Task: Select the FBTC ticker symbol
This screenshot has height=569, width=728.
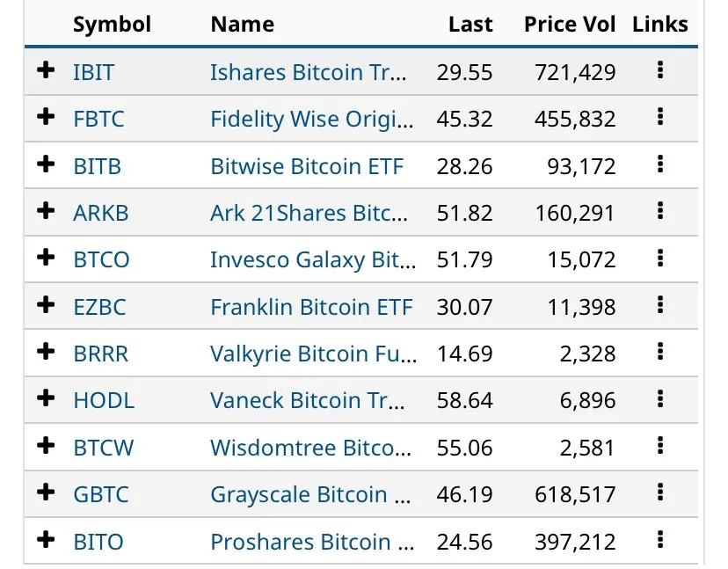Action: pos(98,119)
